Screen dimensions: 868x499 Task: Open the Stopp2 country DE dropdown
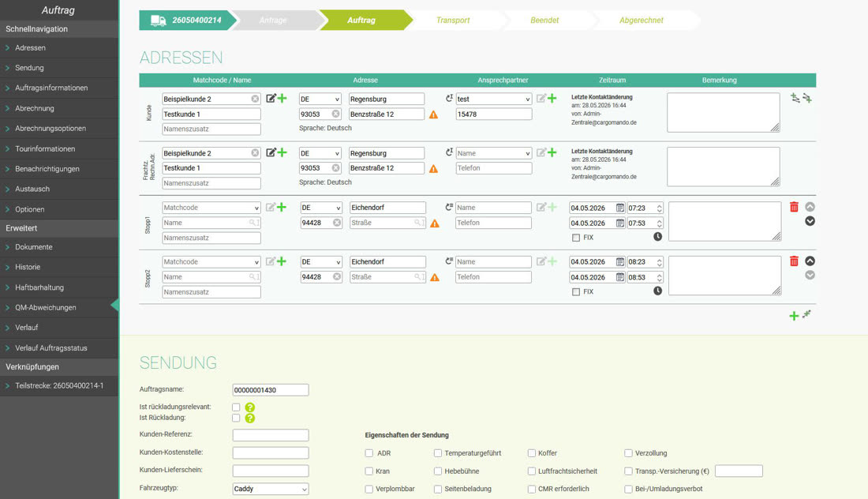[321, 262]
